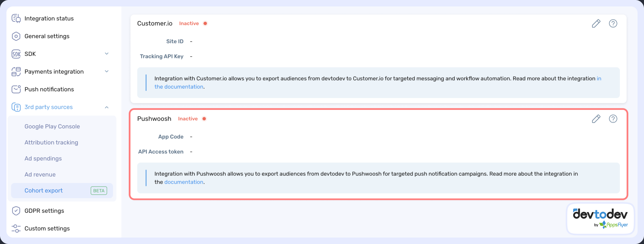Click the Tracking API Key label

coord(162,56)
